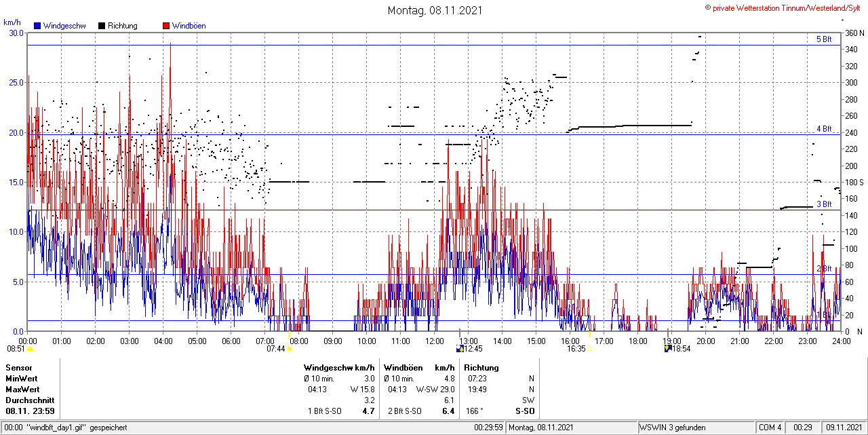This screenshot has height=435, width=868.
Task: Select the Windböen legend label
Action: click(x=189, y=26)
